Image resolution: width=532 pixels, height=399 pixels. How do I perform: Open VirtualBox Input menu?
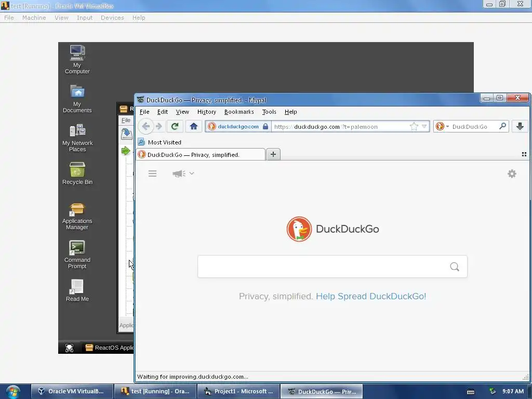(85, 18)
